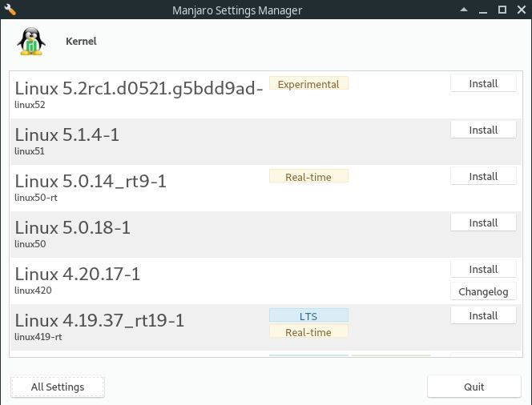Select the Linux 4.19.37_rt19-1 title
Screen dimensions: 532x405
(99, 321)
